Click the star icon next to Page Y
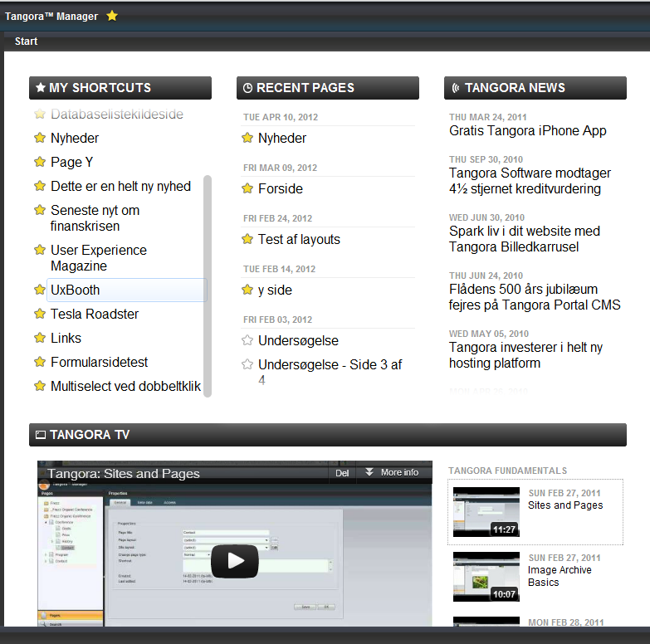Screen dimensions: 650x644 point(39,162)
